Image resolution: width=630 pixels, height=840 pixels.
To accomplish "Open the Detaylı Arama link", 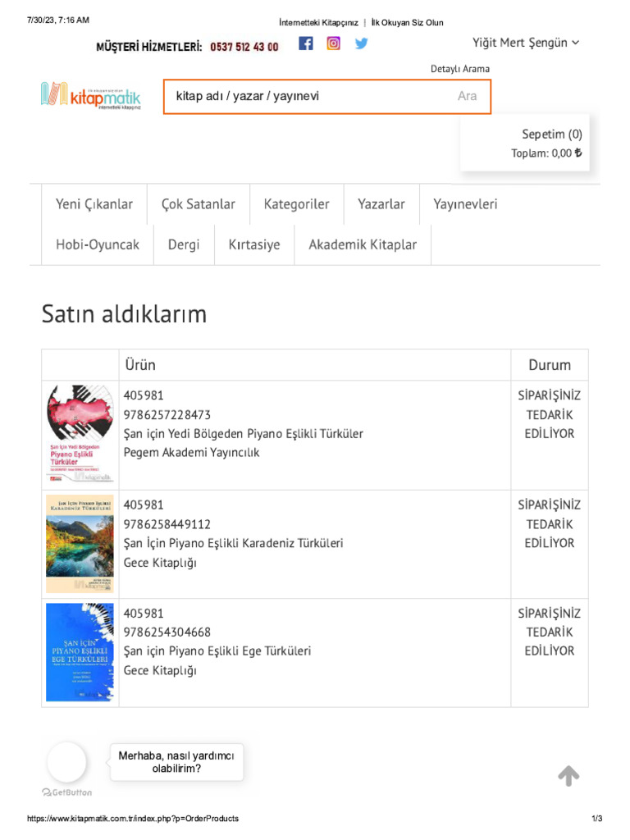I will click(x=459, y=69).
